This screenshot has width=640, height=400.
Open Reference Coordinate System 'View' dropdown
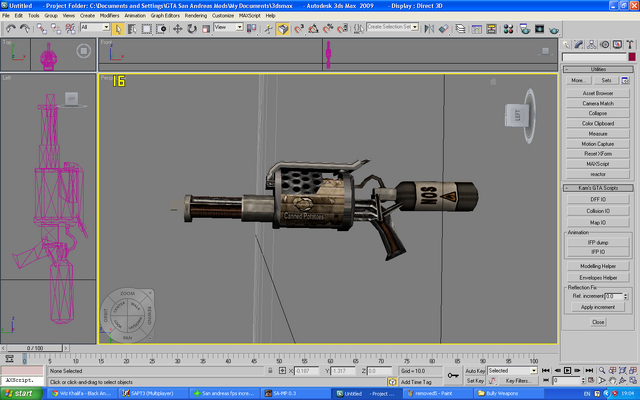(229, 27)
